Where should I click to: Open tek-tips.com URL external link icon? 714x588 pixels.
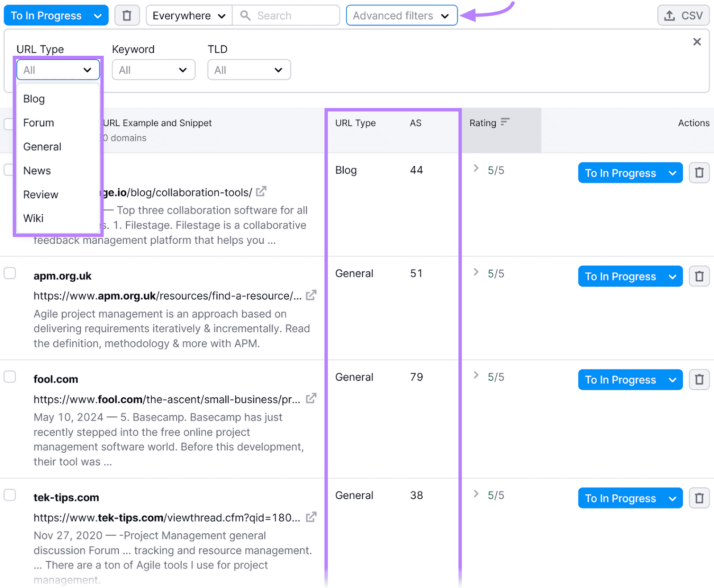(311, 517)
